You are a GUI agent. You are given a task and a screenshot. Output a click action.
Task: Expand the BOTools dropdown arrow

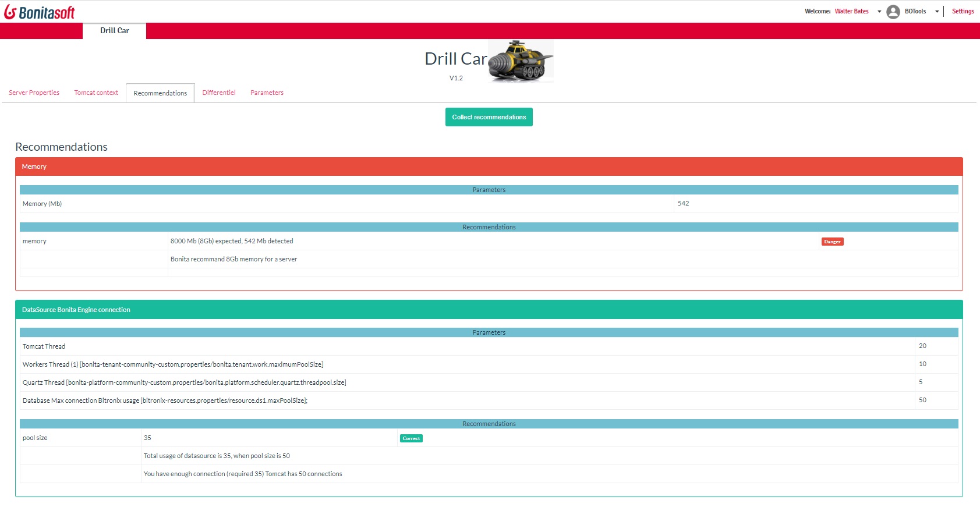pos(936,12)
